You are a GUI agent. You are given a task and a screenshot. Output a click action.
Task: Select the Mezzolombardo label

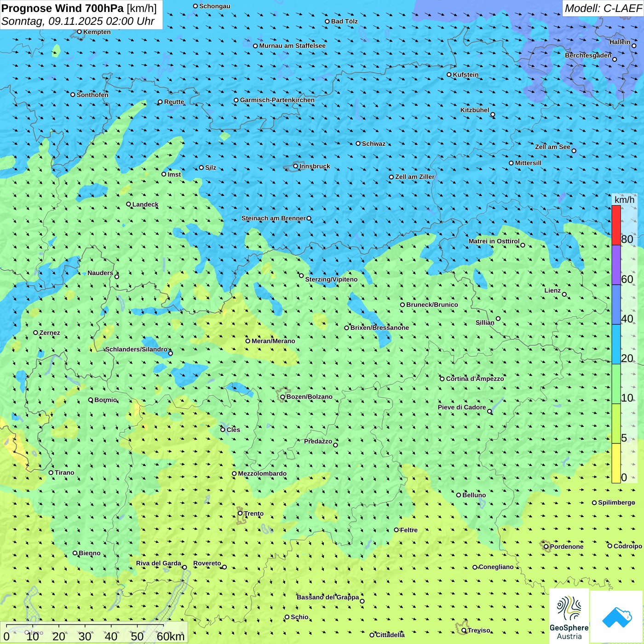tap(262, 473)
